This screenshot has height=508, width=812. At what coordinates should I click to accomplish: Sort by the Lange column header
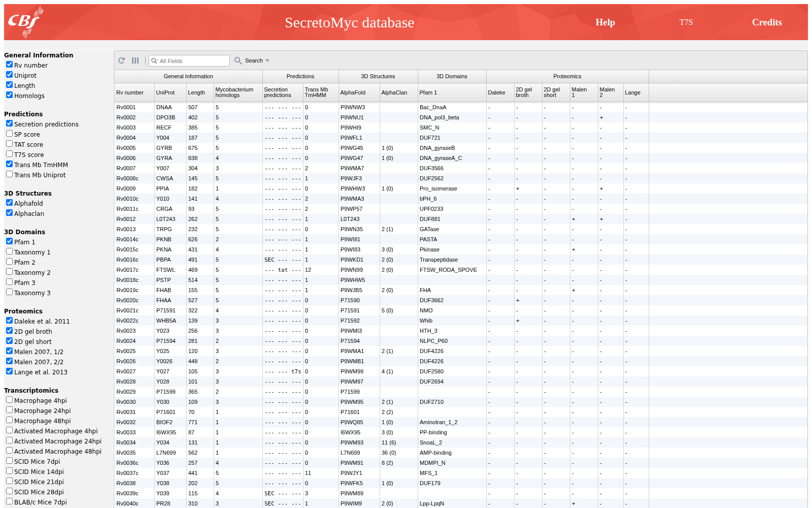[x=636, y=92]
